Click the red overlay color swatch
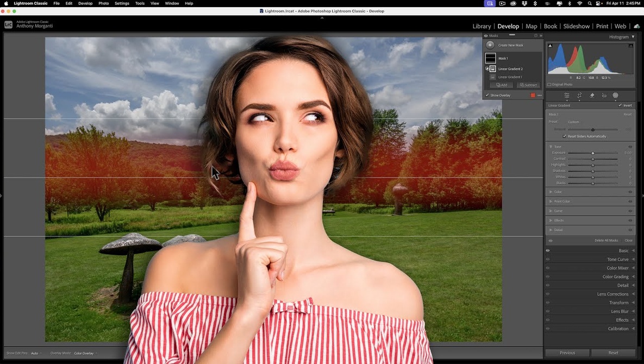644x364 pixels. [x=533, y=96]
